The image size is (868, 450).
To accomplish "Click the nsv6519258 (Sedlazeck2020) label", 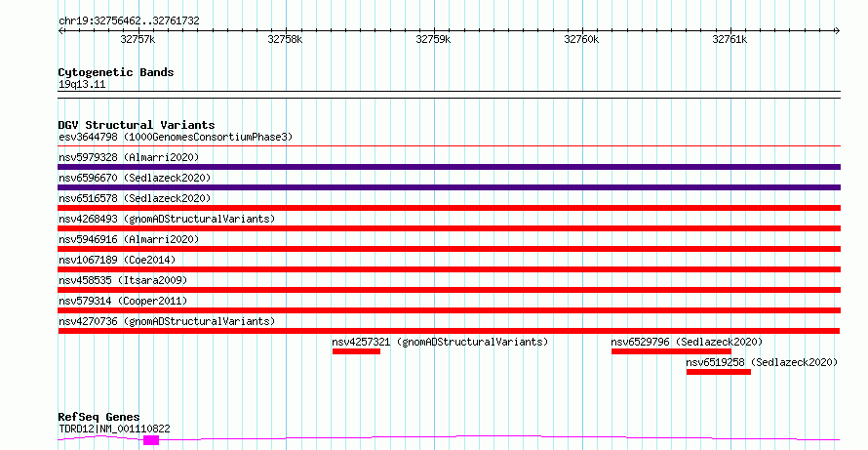I will pos(762,362).
